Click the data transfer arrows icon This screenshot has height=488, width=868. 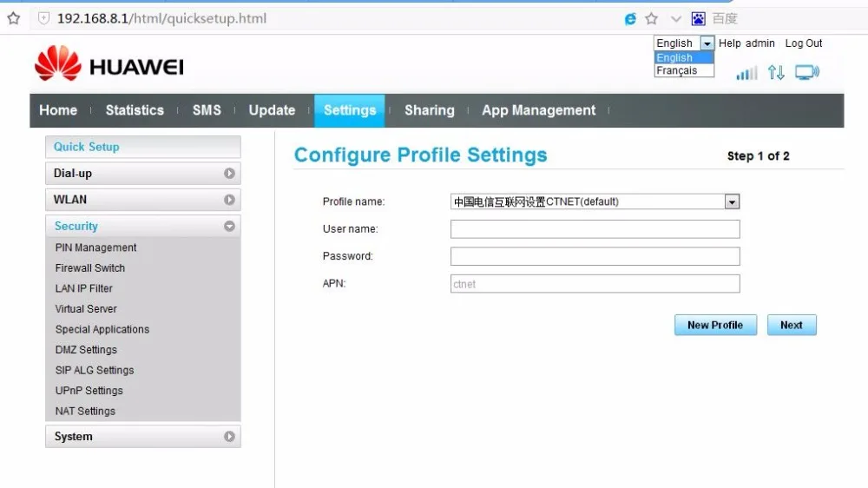pos(776,73)
